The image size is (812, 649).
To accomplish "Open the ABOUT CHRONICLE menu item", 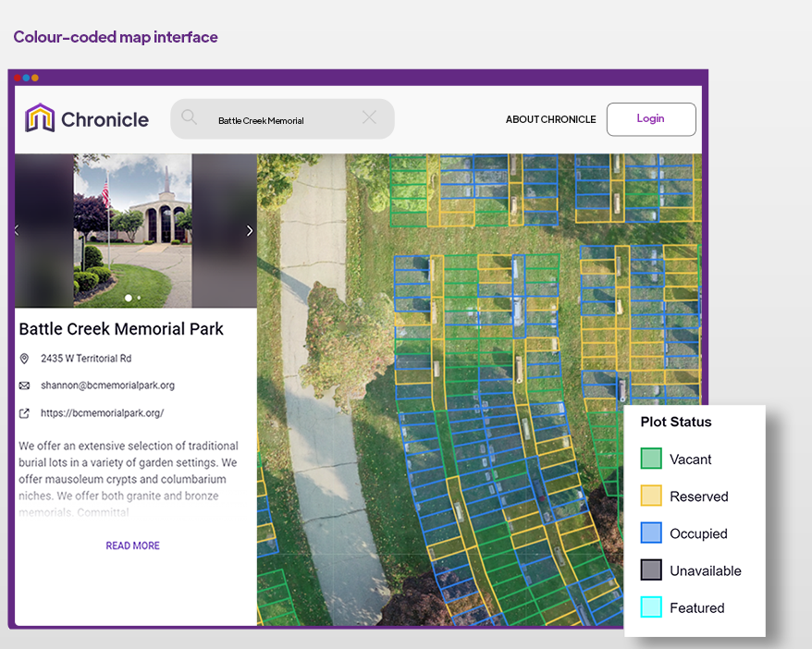I will [550, 118].
